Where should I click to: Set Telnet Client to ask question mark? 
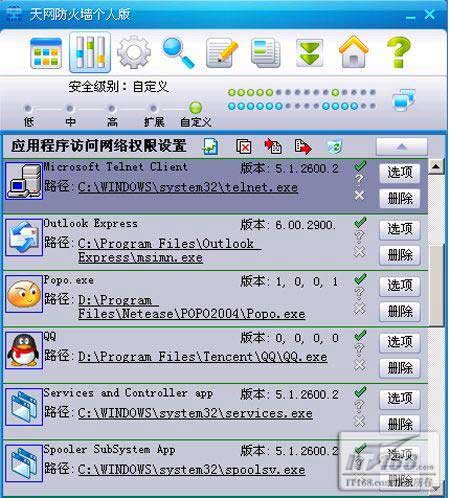click(359, 180)
